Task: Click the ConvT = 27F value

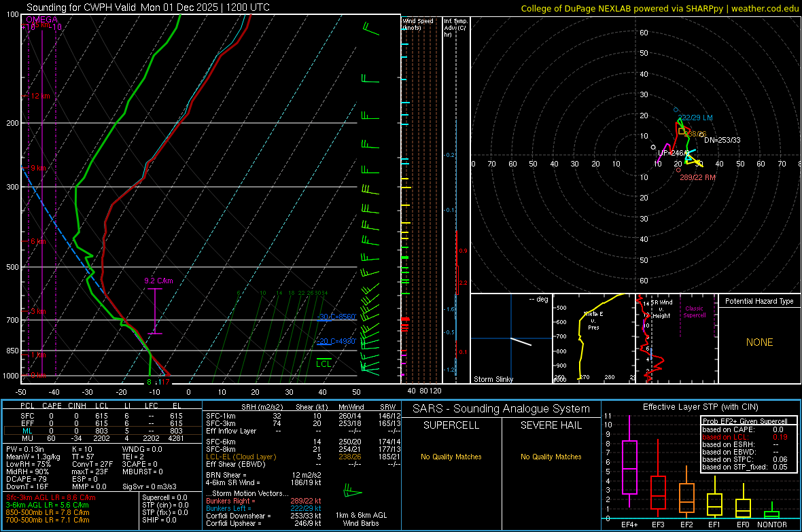Action: click(x=92, y=465)
